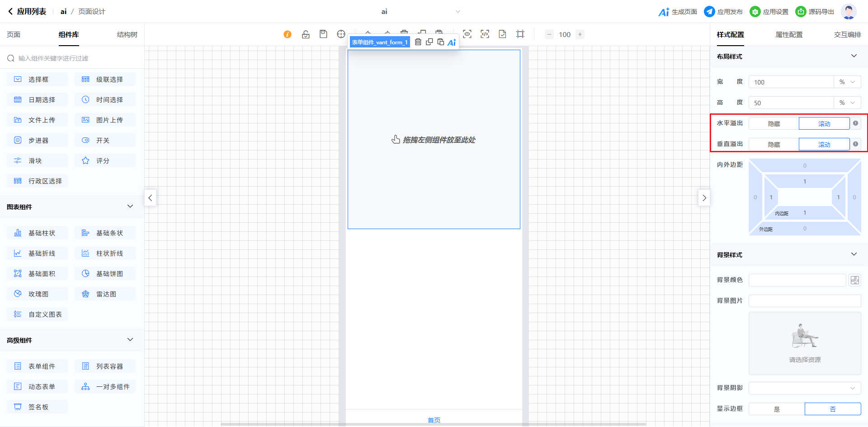The width and height of the screenshot is (868, 427).
Task: Delete the selected form component via trash icon
Action: click(418, 42)
